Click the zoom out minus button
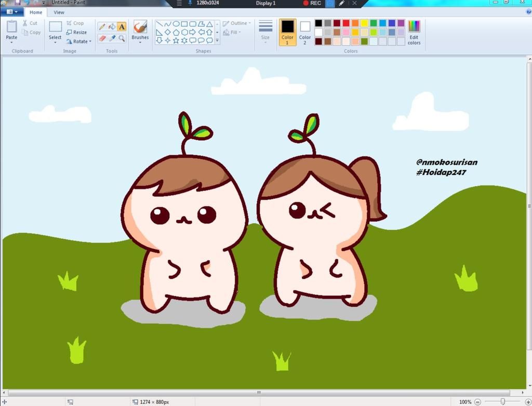This screenshot has height=406, width=532. (477, 402)
